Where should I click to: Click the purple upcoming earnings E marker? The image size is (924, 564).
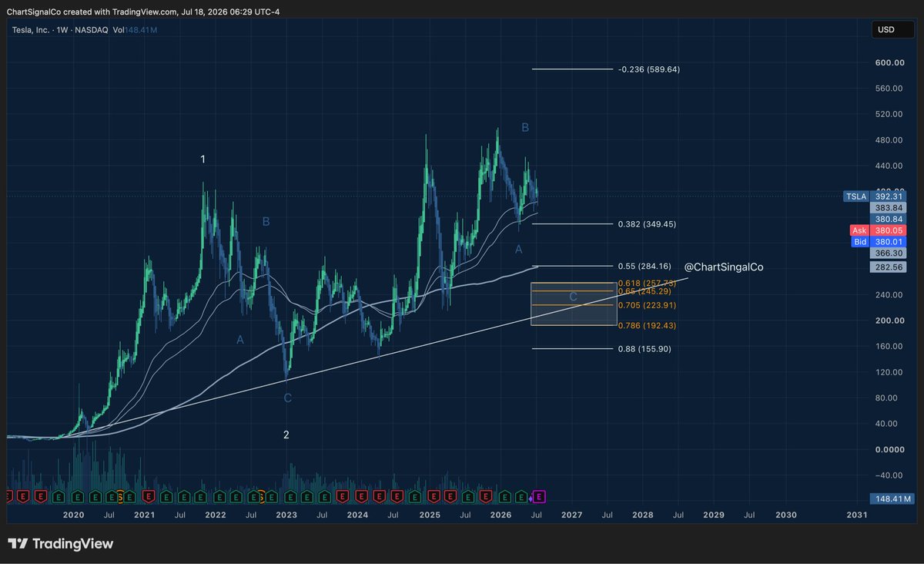pyautogui.click(x=540, y=495)
